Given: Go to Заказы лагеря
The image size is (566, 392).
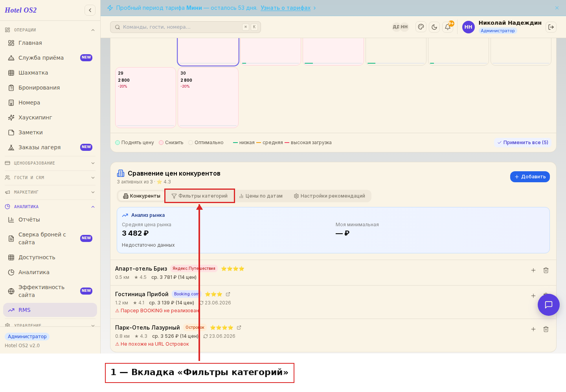Looking at the screenshot, I should coord(50,147).
